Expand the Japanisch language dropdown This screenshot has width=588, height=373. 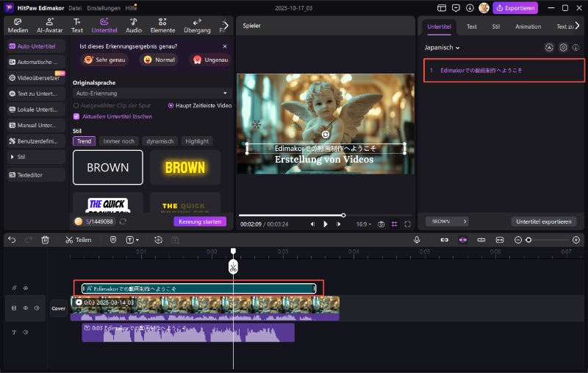(x=442, y=47)
